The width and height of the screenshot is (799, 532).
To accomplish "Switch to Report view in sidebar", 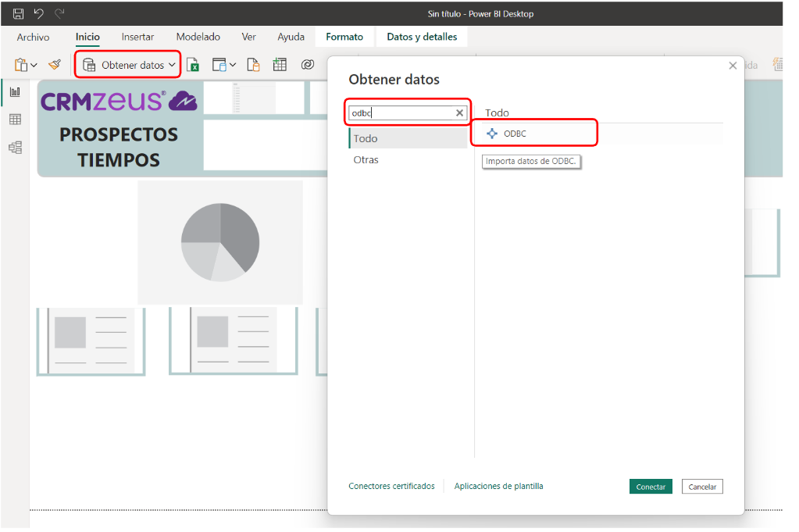I will [16, 92].
